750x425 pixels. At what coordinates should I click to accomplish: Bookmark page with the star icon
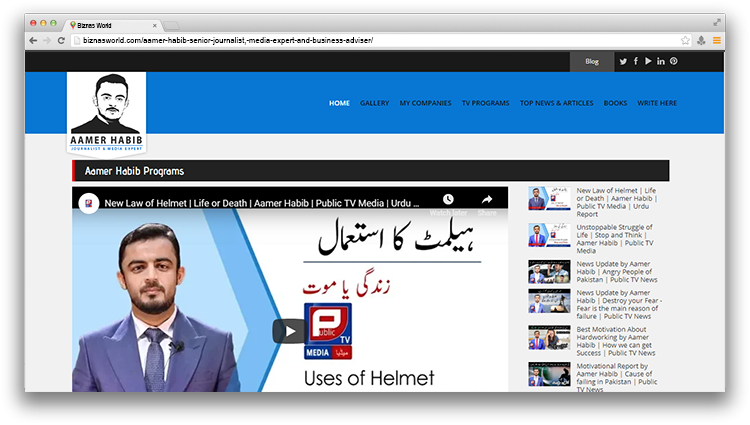pyautogui.click(x=685, y=41)
